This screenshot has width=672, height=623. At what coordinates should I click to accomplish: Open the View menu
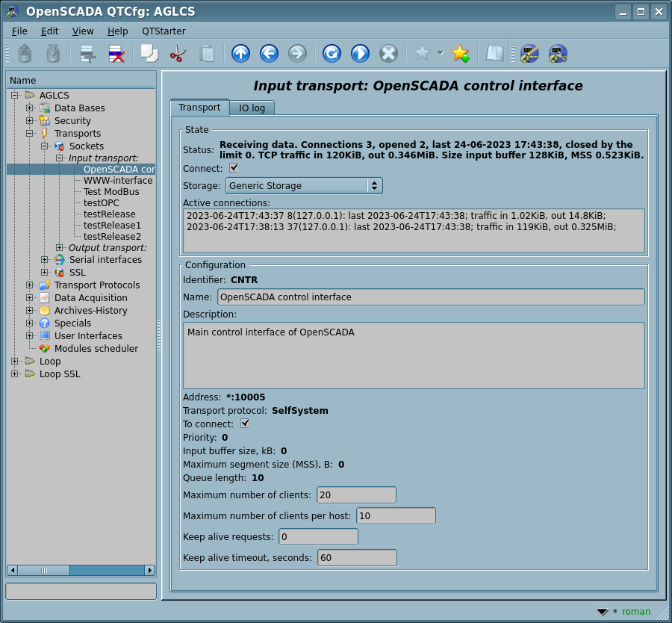pos(83,31)
